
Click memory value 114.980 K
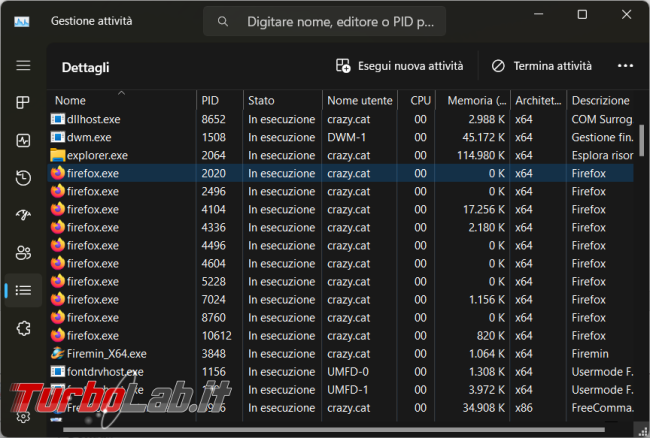(481, 155)
